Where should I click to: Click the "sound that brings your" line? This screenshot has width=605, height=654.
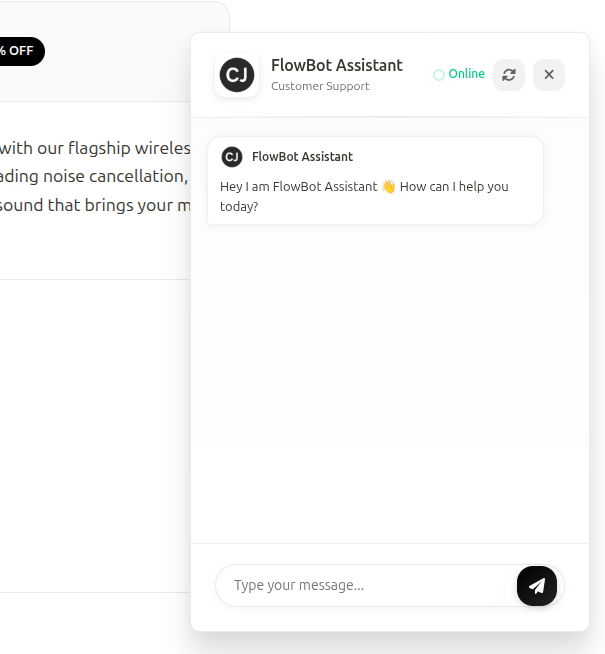pyautogui.click(x=95, y=206)
